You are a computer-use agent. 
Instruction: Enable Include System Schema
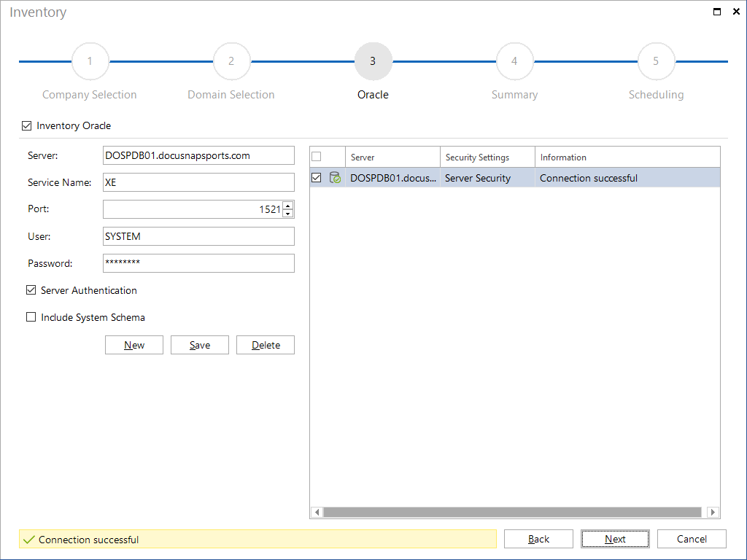(x=31, y=317)
